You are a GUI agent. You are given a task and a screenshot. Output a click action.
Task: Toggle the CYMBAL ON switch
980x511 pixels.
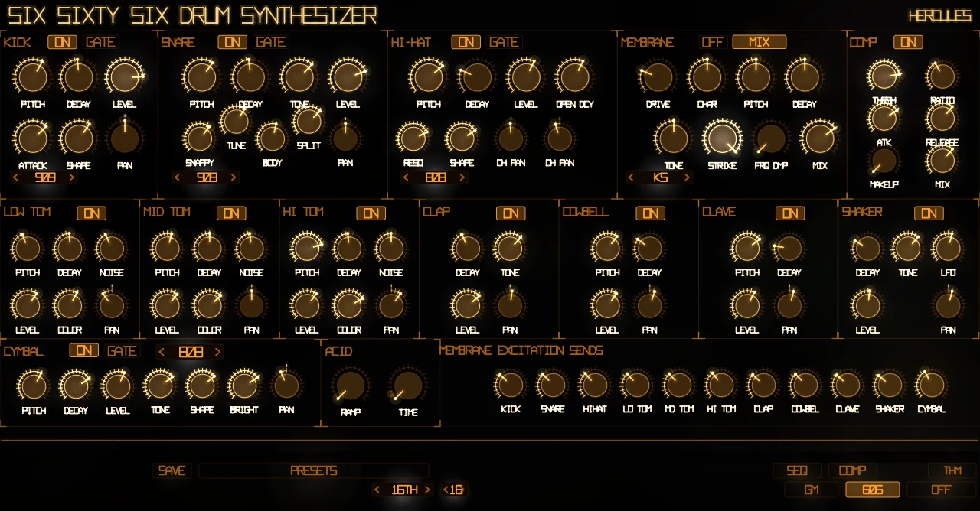point(84,350)
